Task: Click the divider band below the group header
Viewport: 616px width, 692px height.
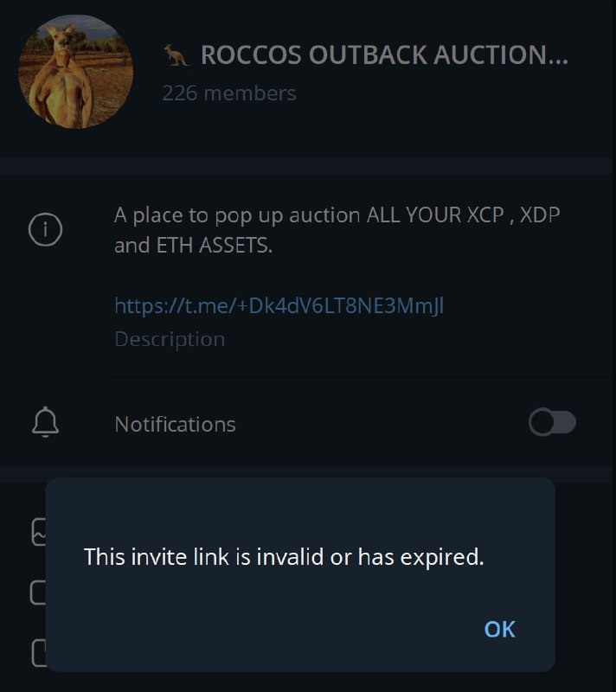Action: tap(308, 166)
